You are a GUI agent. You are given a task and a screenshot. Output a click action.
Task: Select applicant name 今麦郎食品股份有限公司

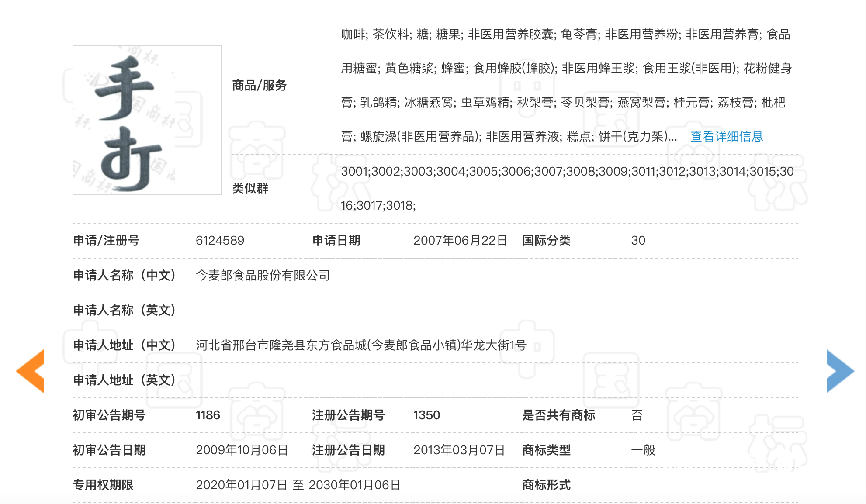(262, 276)
